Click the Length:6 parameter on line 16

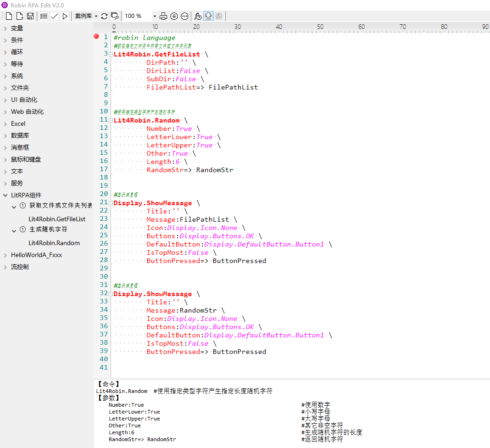[x=163, y=162]
